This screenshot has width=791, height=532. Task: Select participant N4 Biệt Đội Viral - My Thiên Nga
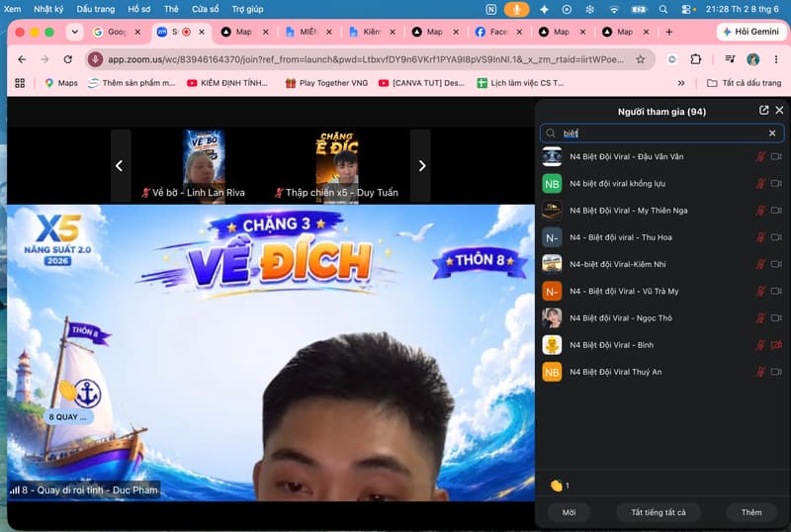tap(661, 211)
